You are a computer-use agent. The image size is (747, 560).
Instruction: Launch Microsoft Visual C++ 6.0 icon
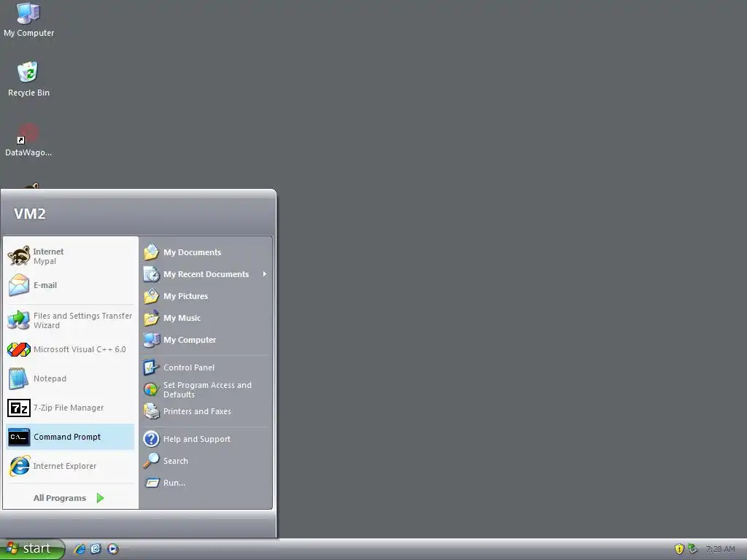[x=19, y=349]
